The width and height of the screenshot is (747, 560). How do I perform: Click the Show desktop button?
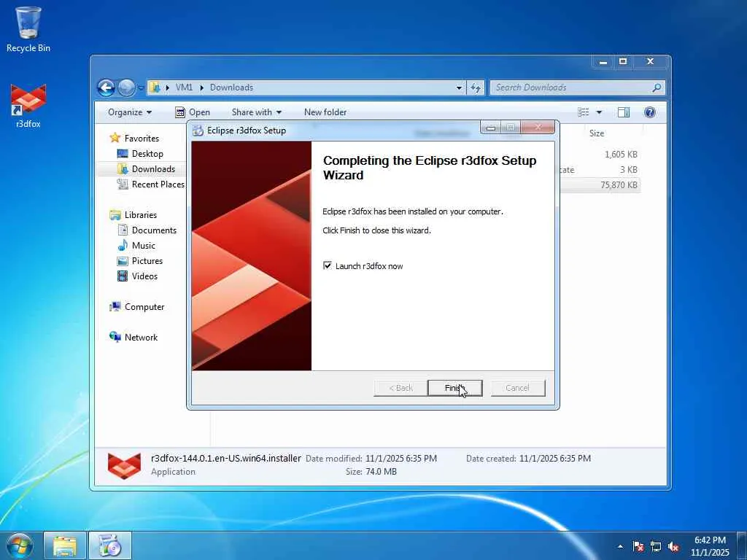tap(742, 546)
